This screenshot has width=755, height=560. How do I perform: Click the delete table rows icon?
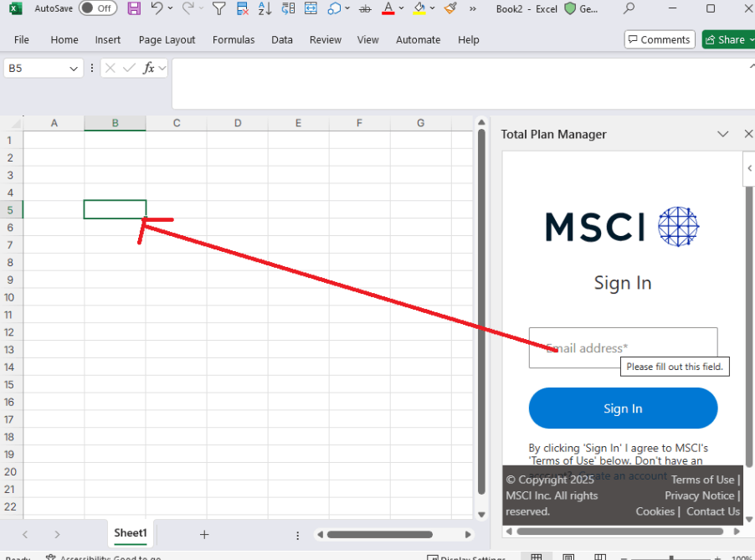click(243, 8)
